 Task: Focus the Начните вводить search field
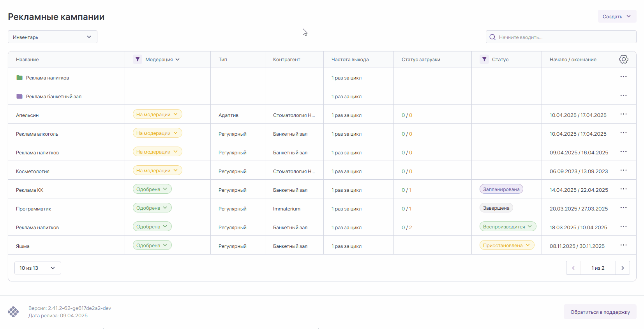point(565,37)
